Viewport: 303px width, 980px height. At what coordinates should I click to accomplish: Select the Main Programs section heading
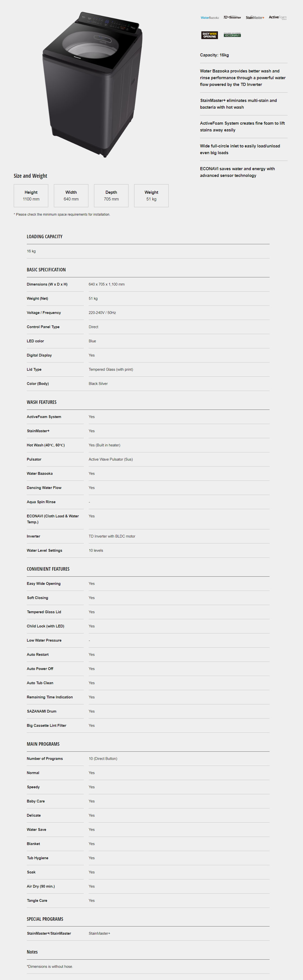coord(43,744)
